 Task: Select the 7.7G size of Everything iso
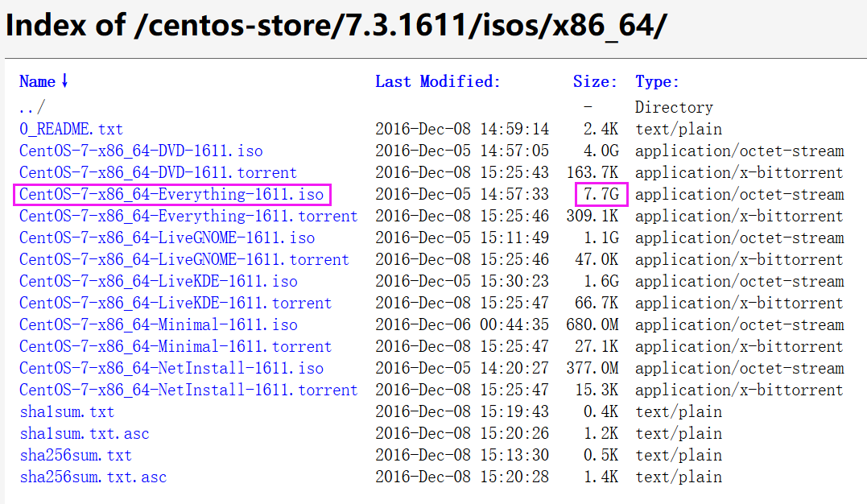click(601, 194)
